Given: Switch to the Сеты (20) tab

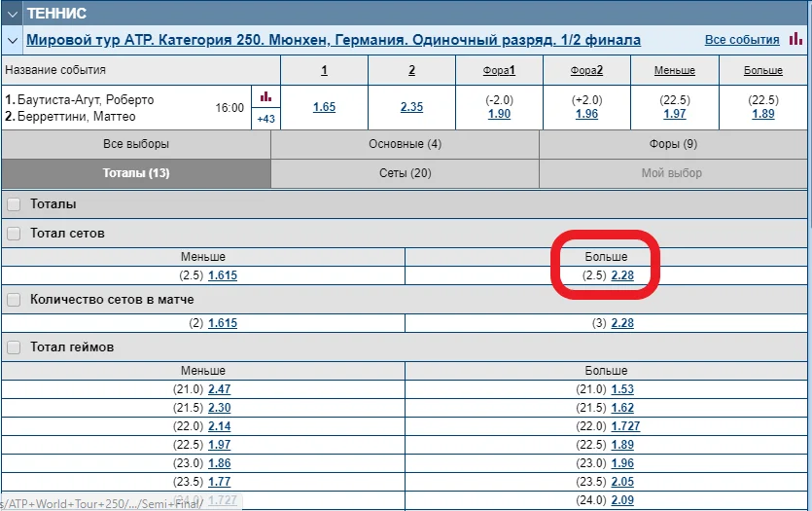Looking at the screenshot, I should [405, 173].
